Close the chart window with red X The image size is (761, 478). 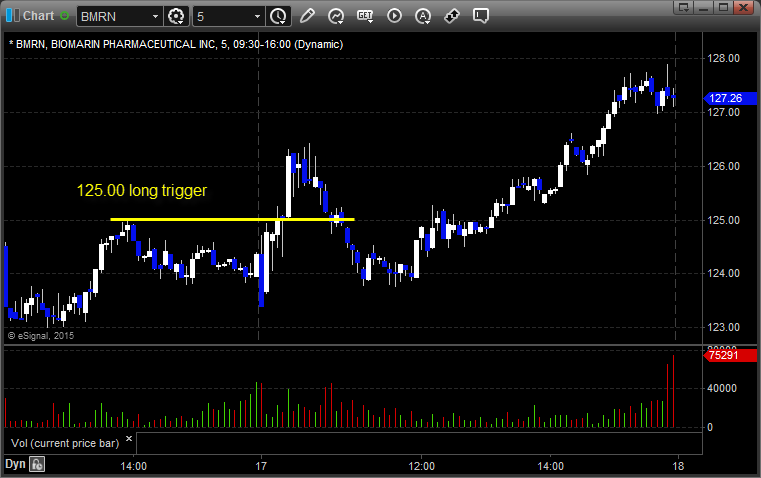(743, 7)
